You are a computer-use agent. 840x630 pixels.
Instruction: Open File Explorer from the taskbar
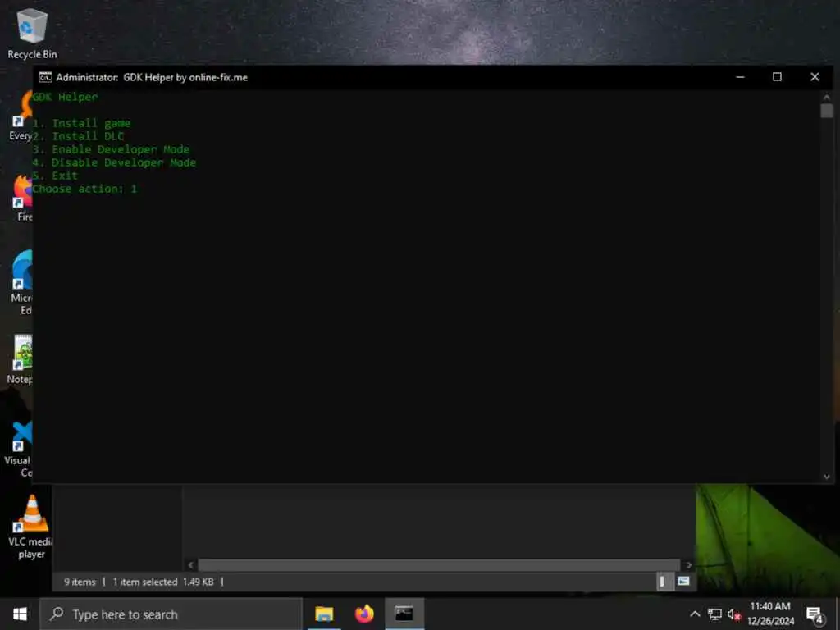(x=324, y=614)
